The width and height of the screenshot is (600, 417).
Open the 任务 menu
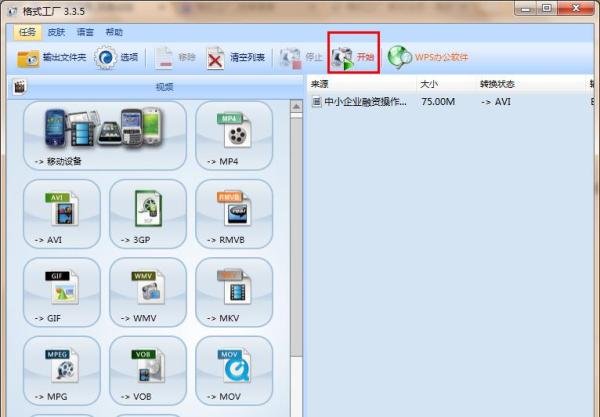click(x=27, y=33)
